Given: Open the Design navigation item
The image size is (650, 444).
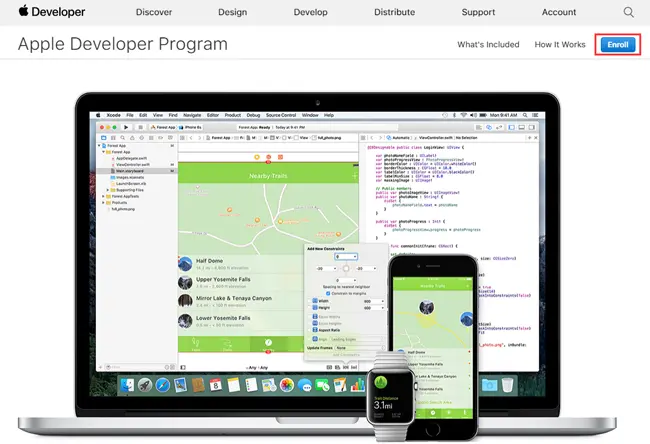Looking at the screenshot, I should [x=233, y=12].
